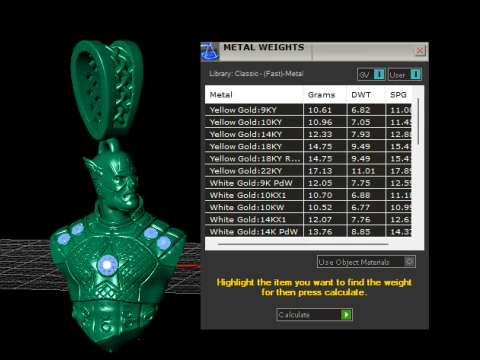This screenshot has width=480, height=360.
Task: Click the green Calculate arrow icon
Action: (346, 315)
